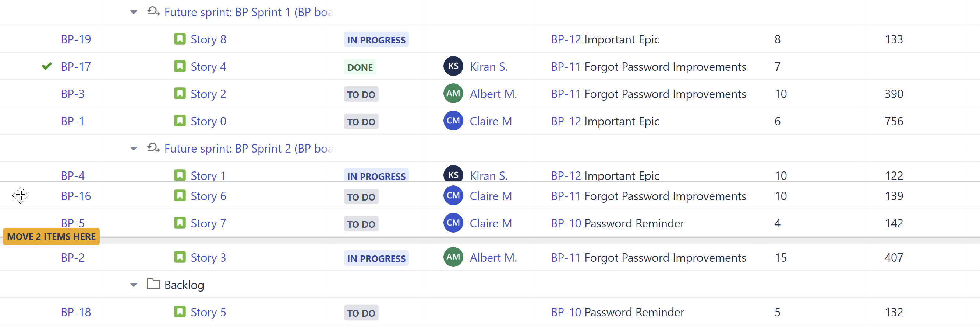980x331 pixels.
Task: Collapse the Backlog section
Action: pyautogui.click(x=133, y=285)
